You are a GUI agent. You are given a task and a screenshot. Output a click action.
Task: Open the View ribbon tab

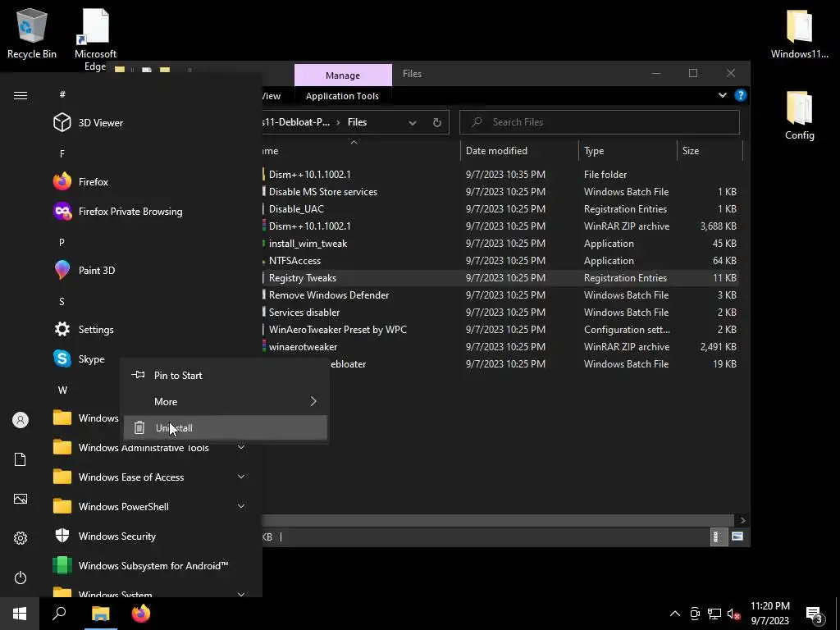pos(271,96)
